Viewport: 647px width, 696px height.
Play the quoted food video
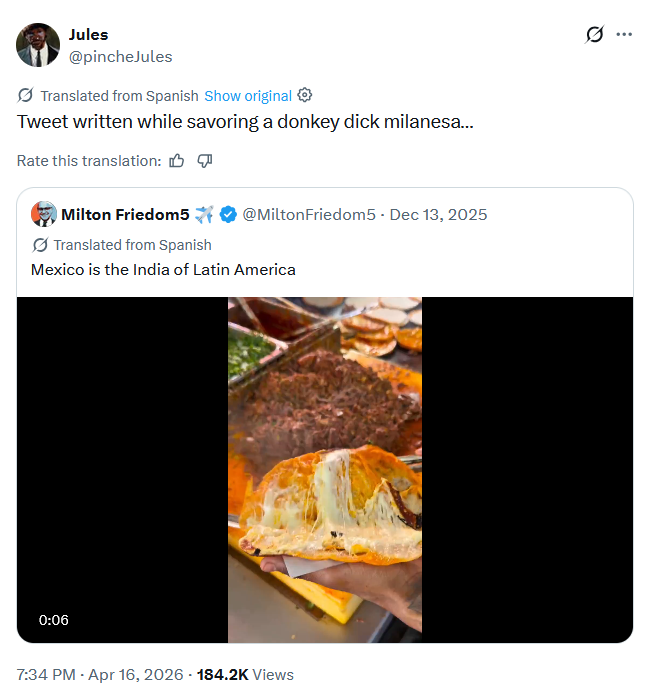325,470
